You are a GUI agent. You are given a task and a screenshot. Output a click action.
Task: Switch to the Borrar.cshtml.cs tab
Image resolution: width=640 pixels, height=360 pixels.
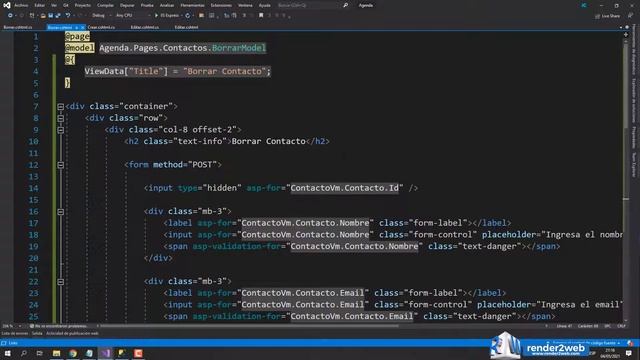tap(18, 27)
